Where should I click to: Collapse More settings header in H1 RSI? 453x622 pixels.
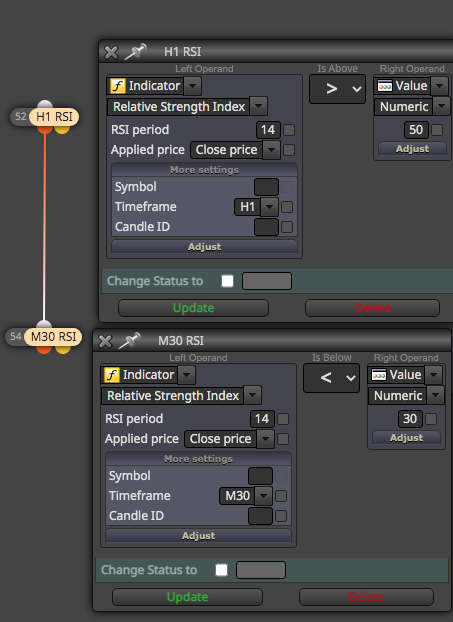(x=204, y=170)
